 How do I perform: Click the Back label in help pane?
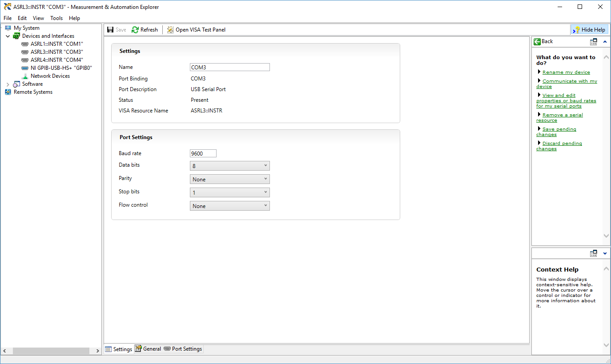547,41
